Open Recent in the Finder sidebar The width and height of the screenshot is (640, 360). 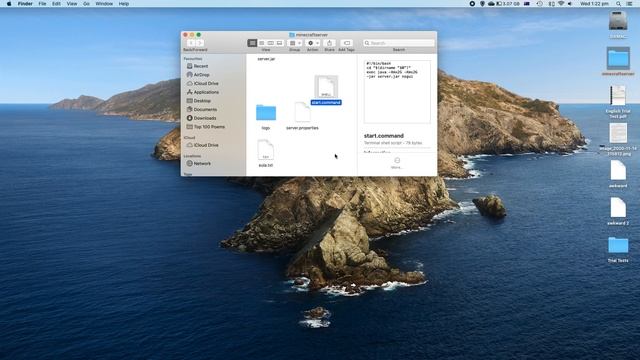(201, 66)
